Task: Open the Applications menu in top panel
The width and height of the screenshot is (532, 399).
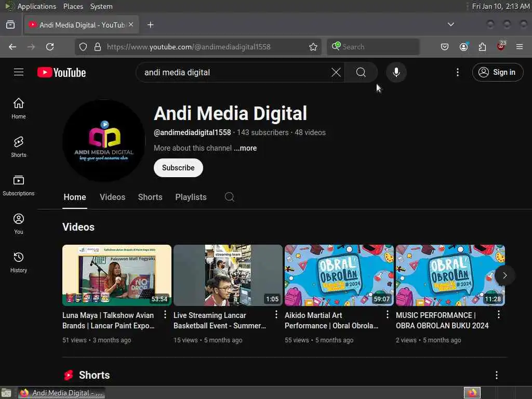Action: (x=37, y=6)
